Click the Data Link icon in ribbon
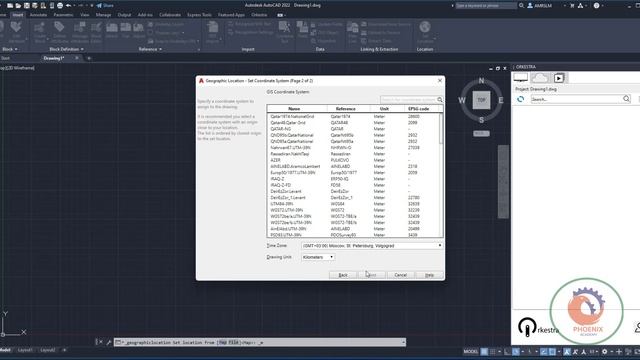 click(352, 28)
